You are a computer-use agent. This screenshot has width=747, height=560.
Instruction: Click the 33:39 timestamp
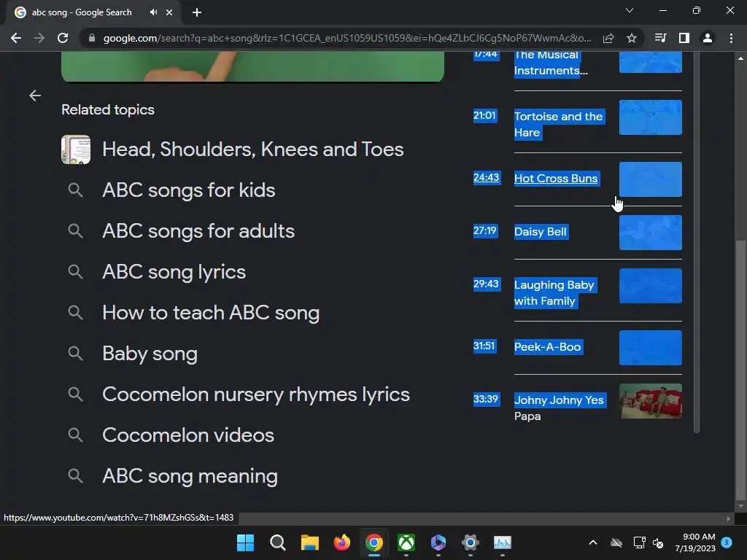tap(486, 400)
